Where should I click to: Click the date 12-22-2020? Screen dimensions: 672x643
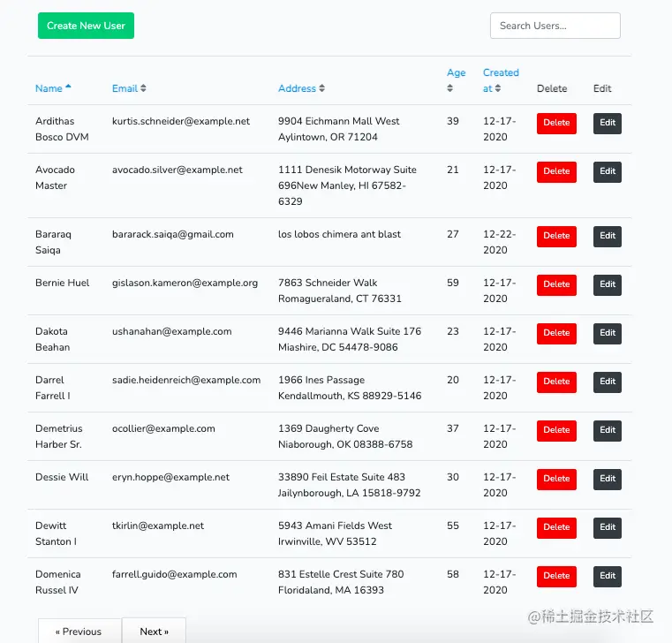pos(499,242)
